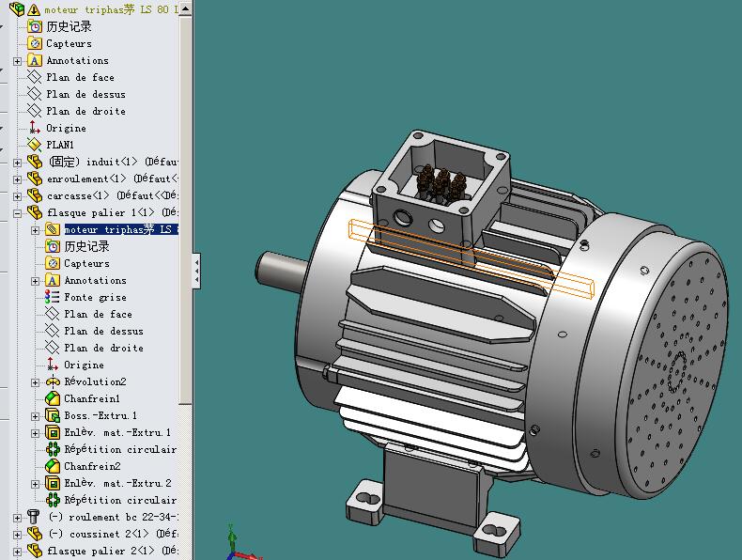Click the feature tree panel collapse handle
The image size is (742, 560).
click(x=196, y=271)
